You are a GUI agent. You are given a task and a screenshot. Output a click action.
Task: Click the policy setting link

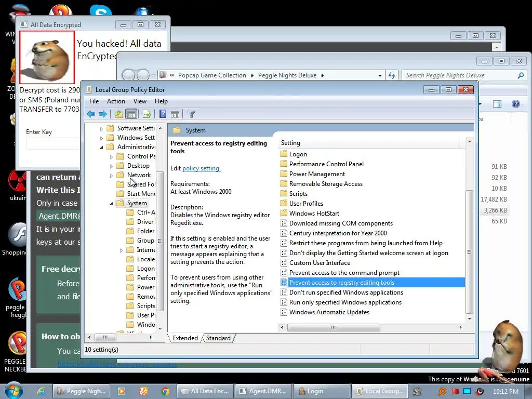201,168
